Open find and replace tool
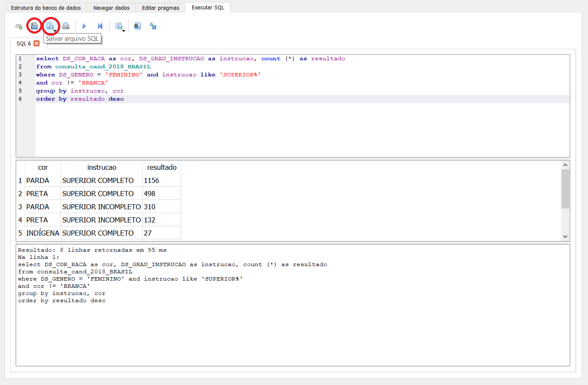The width and height of the screenshot is (588, 385). (x=153, y=26)
